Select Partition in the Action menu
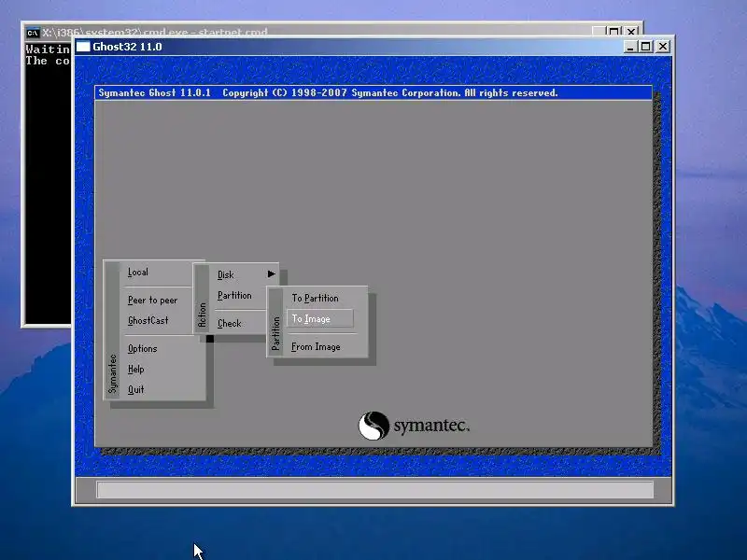 pos(234,295)
